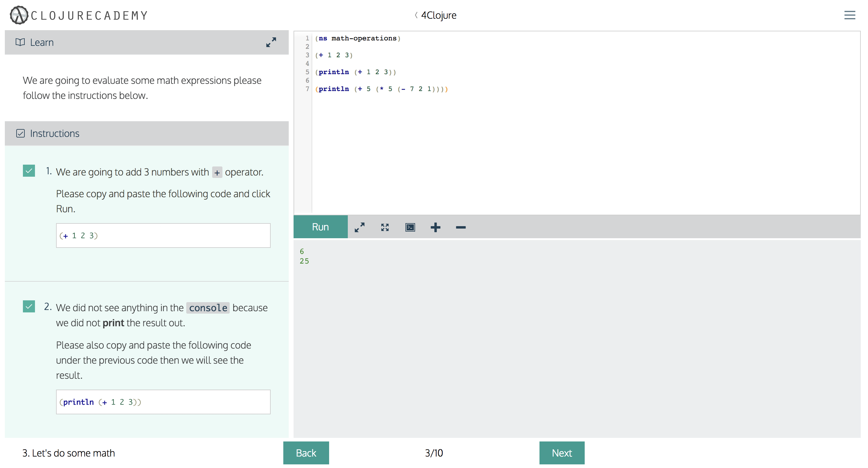This screenshot has height=468, width=868.
Task: Toggle the checkbox on the Instructions header
Action: [x=21, y=134]
